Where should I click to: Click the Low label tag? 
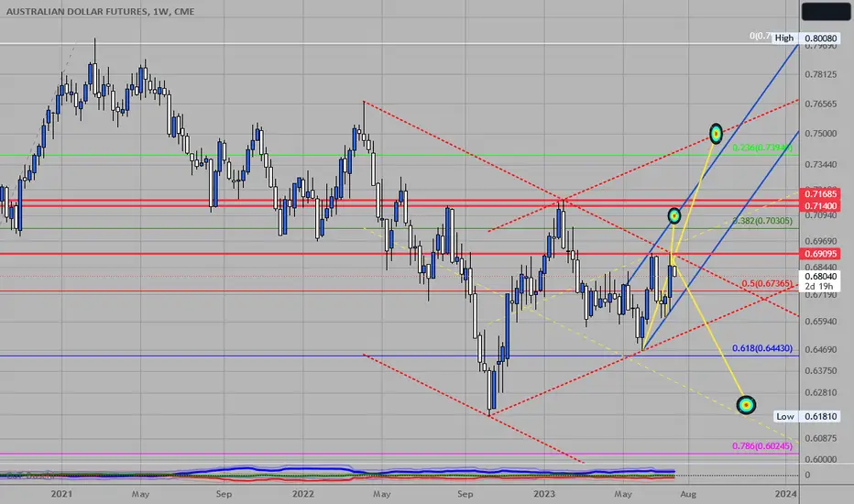click(x=785, y=416)
